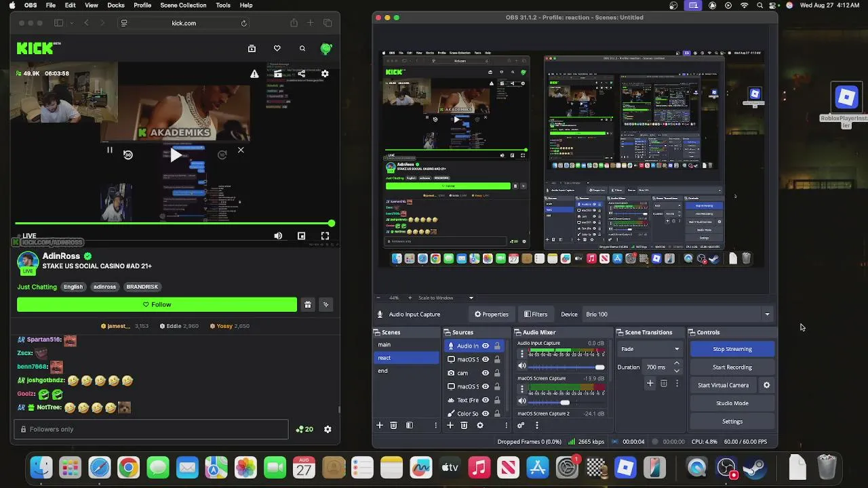Screen dimensions: 868x488
Task: Toggle fullscreen on Kick player
Action: [325, 236]
